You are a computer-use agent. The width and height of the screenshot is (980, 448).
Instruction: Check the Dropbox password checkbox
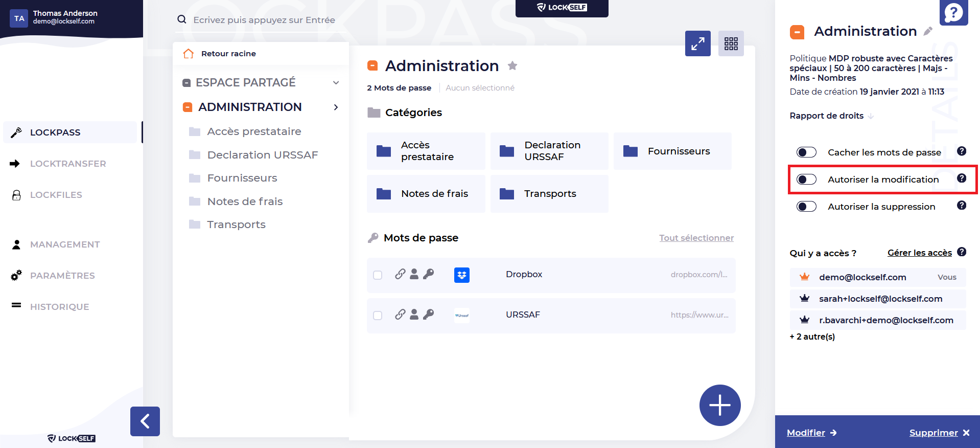point(378,275)
